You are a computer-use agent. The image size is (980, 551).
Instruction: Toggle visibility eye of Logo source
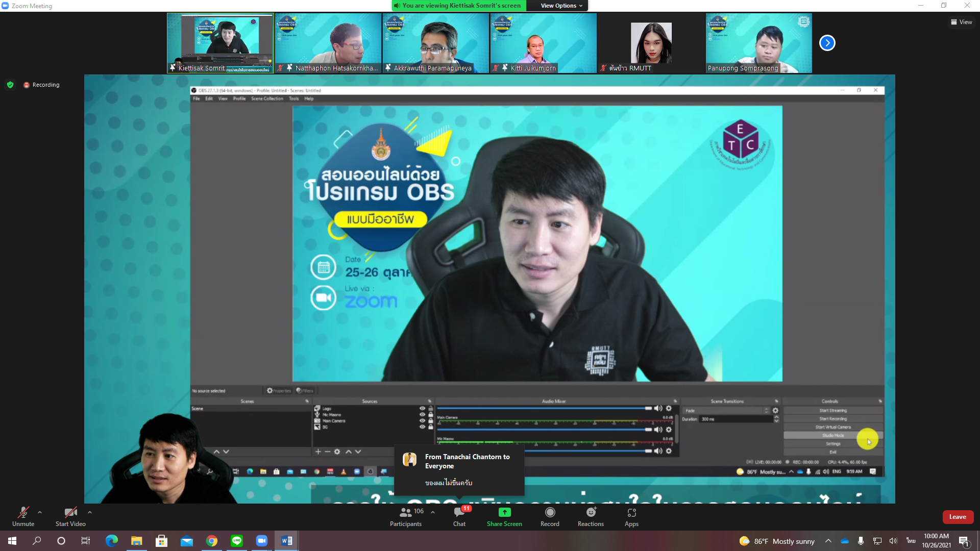pyautogui.click(x=422, y=408)
